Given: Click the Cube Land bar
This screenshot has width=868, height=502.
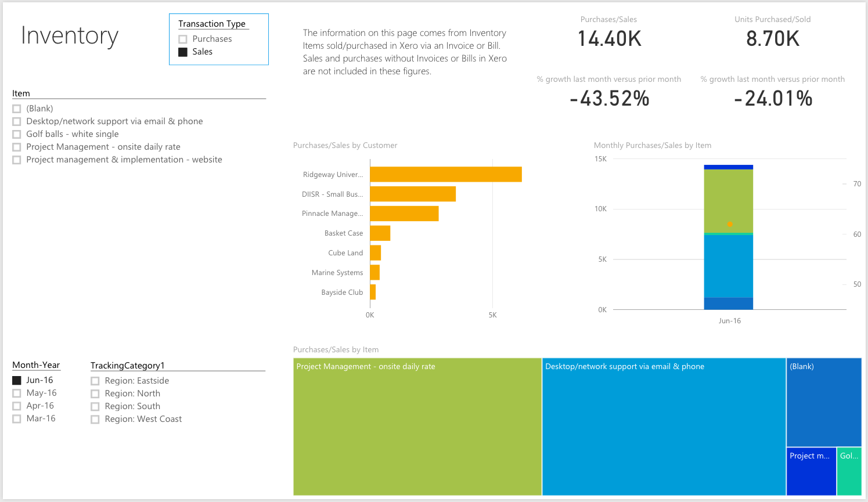Looking at the screenshot, I should [376, 253].
